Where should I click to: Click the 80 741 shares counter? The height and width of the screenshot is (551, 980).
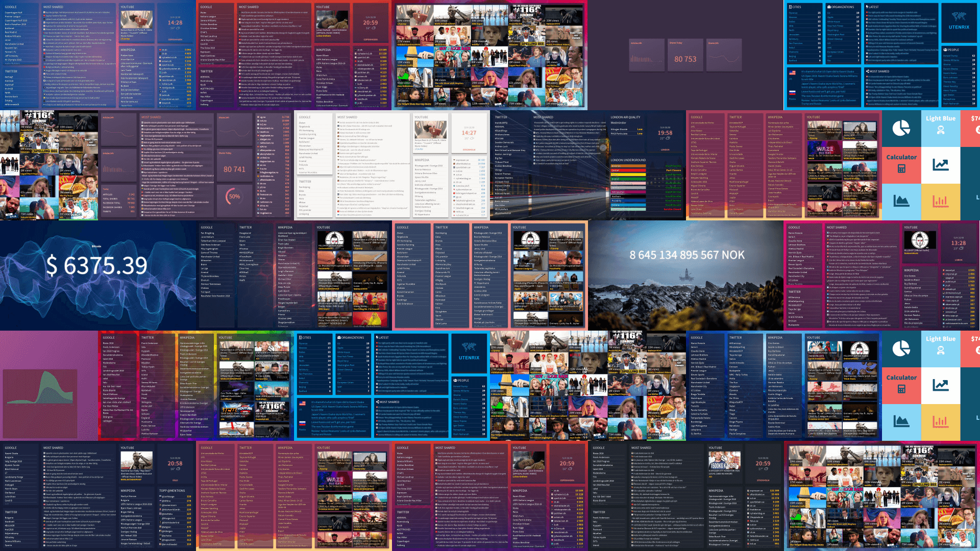[x=234, y=169]
